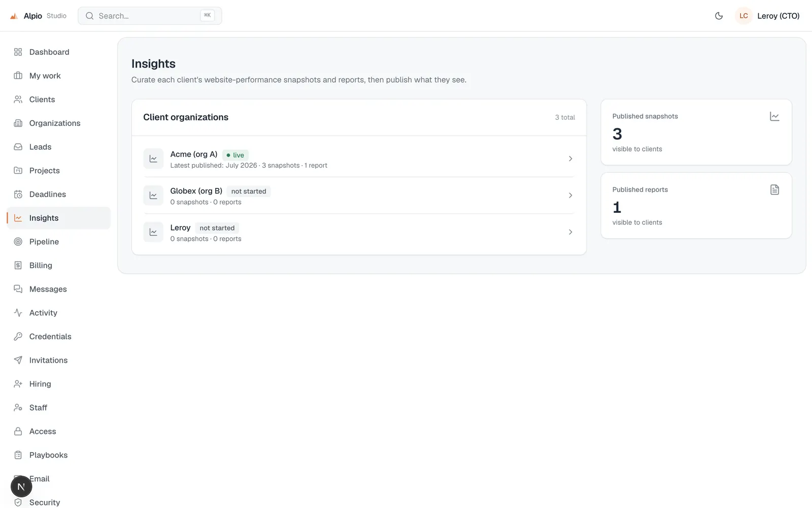Expand the Acme (org A) row chevron

(570, 159)
